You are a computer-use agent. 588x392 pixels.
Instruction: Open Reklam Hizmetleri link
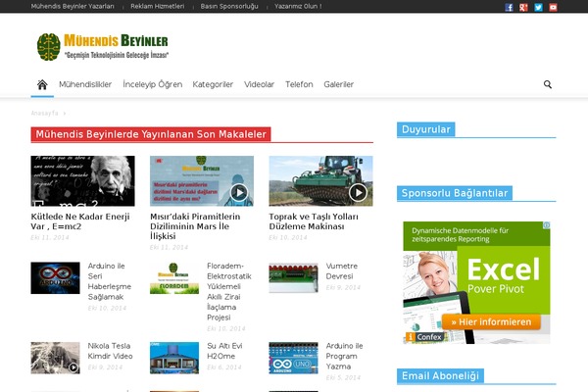[x=158, y=7]
